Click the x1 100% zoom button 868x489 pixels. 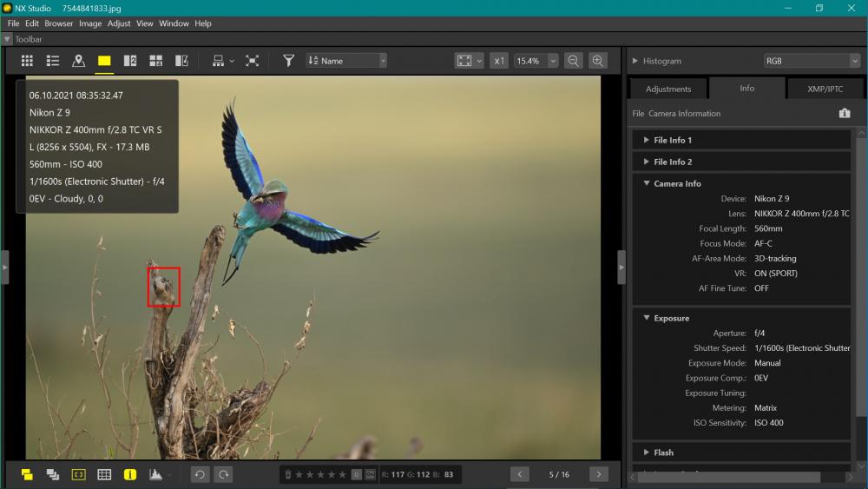499,61
